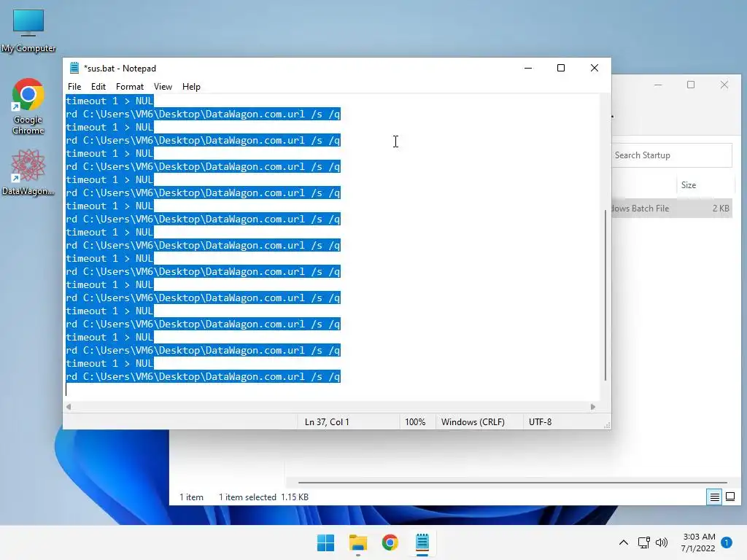The height and width of the screenshot is (560, 747).
Task: Maximize the background Explorer window
Action: click(x=691, y=85)
